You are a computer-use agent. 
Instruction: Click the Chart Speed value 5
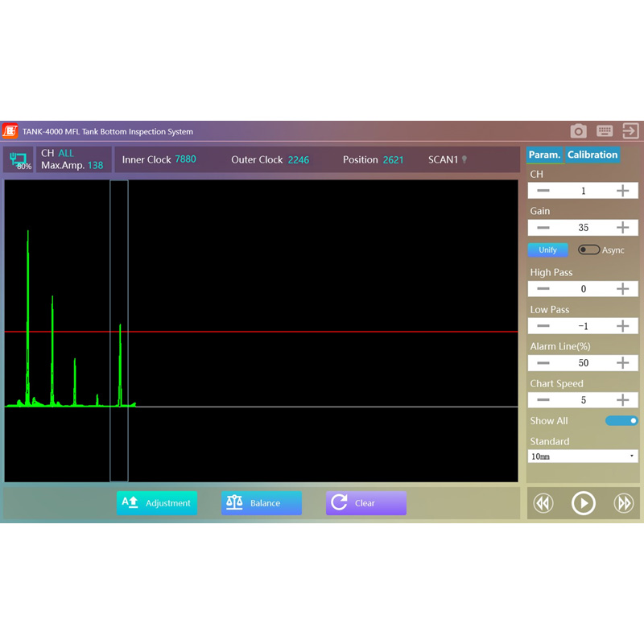(583, 399)
